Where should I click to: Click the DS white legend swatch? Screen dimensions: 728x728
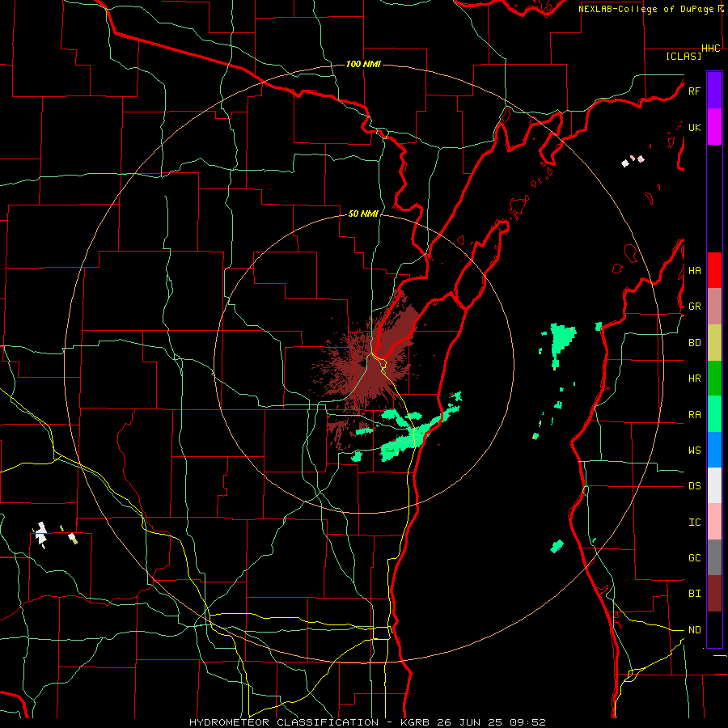click(x=714, y=485)
